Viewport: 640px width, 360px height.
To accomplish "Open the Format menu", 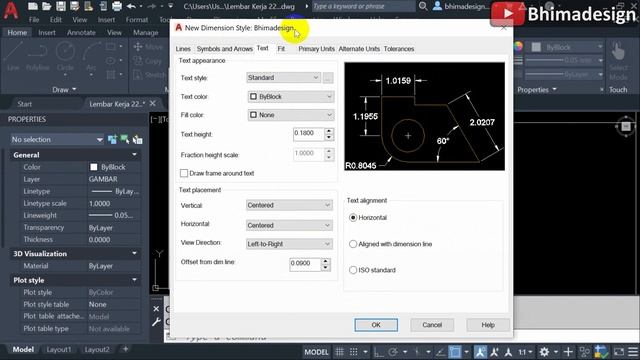I will pyautogui.click(x=137, y=20).
